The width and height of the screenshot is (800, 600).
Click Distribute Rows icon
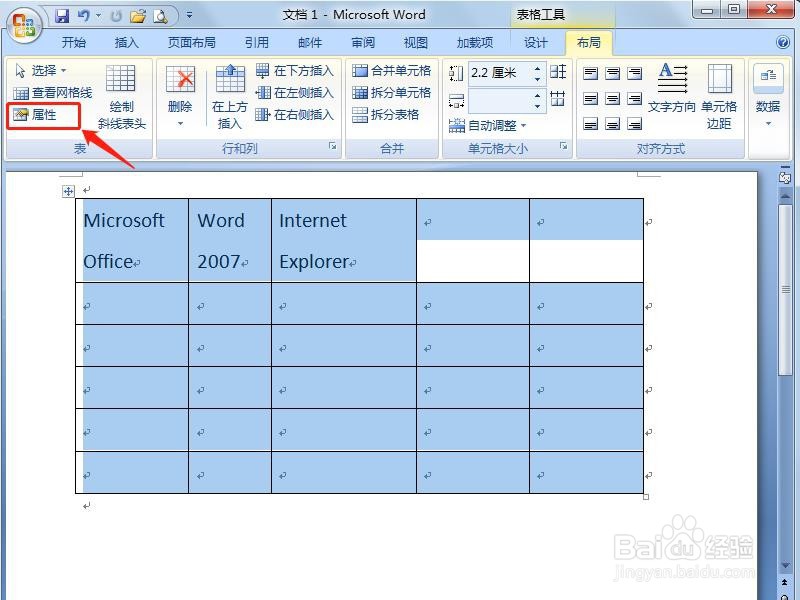pos(558,72)
